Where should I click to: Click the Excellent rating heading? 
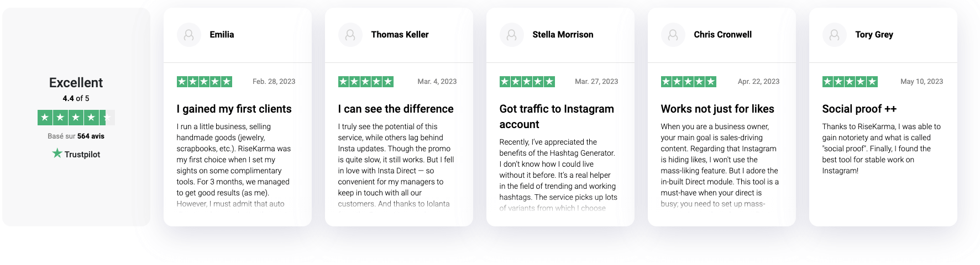[x=76, y=83]
